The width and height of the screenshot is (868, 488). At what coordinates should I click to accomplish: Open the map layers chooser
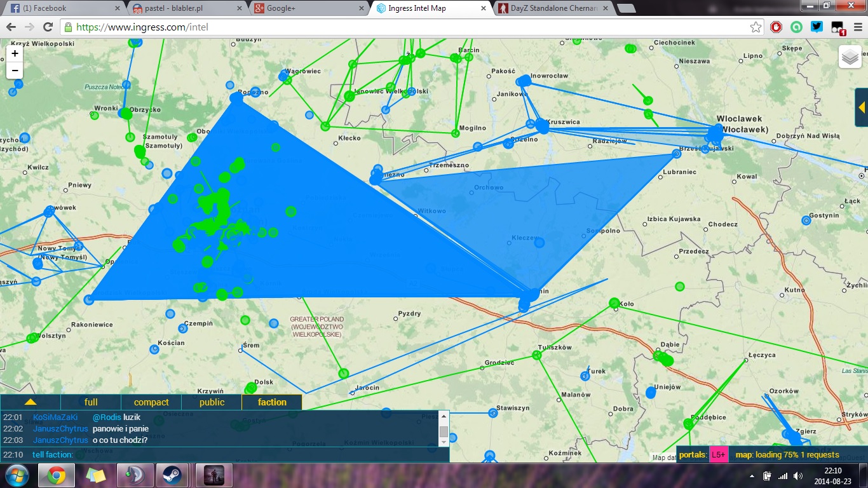pyautogui.click(x=850, y=57)
